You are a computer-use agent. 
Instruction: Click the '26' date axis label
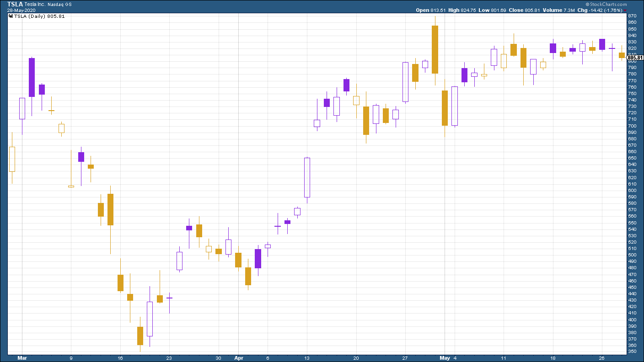[602, 358]
